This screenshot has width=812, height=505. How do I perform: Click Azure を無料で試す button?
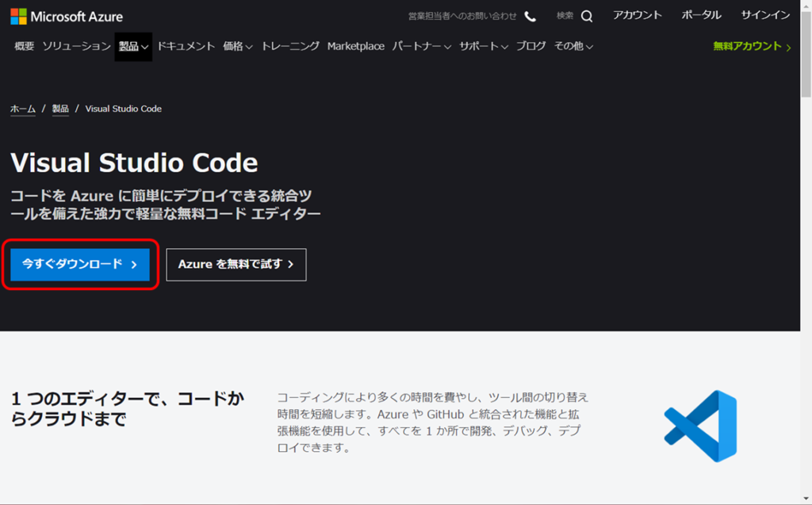click(236, 265)
